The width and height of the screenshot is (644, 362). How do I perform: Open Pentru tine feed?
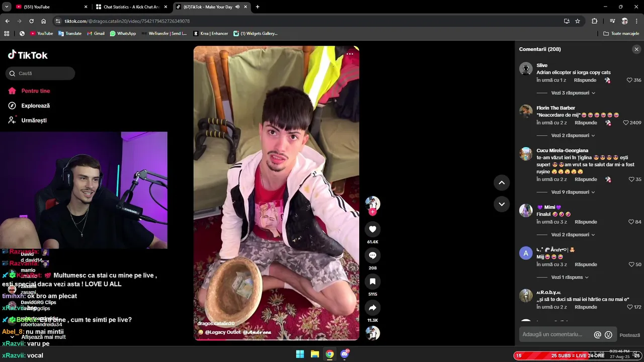coord(29,91)
